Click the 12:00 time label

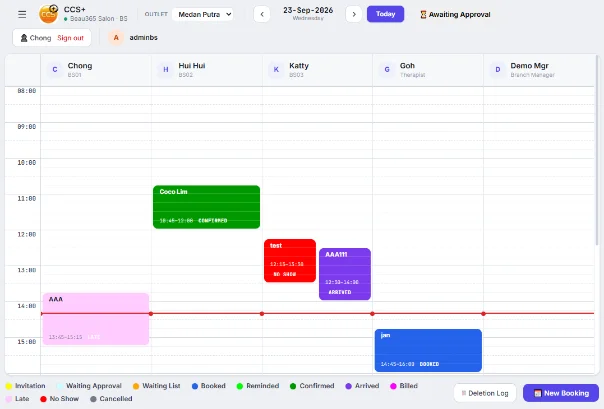[27, 234]
